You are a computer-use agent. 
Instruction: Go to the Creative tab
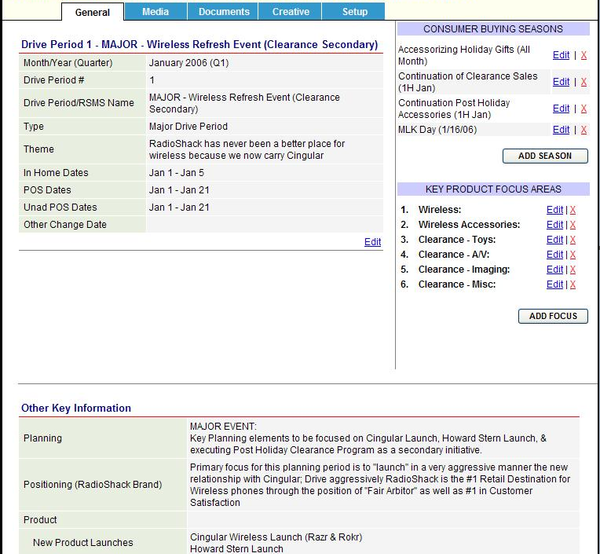click(x=290, y=11)
